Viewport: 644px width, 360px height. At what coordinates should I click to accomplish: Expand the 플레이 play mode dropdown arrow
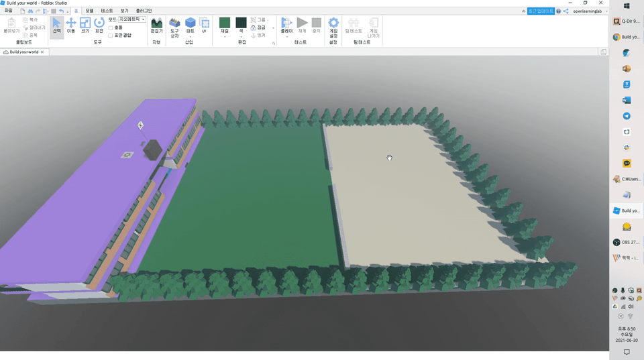point(286,37)
